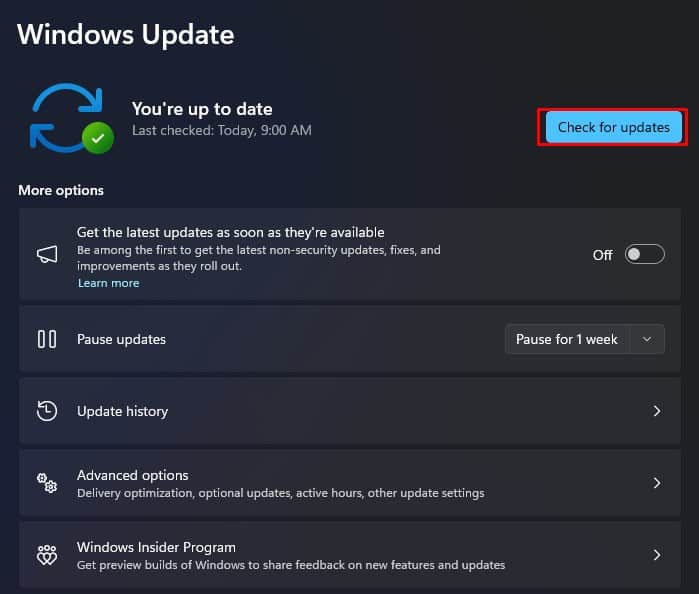Expand the pause duration dropdown arrow
The height and width of the screenshot is (594, 699).
647,339
